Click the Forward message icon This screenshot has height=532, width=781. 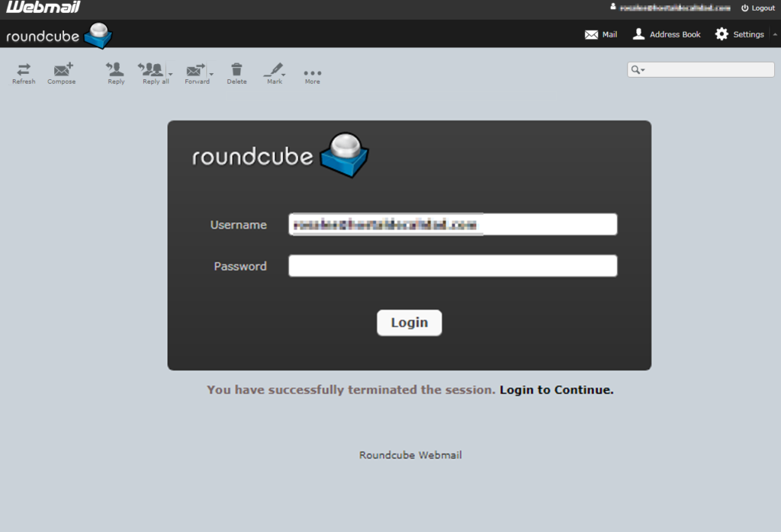tap(196, 73)
